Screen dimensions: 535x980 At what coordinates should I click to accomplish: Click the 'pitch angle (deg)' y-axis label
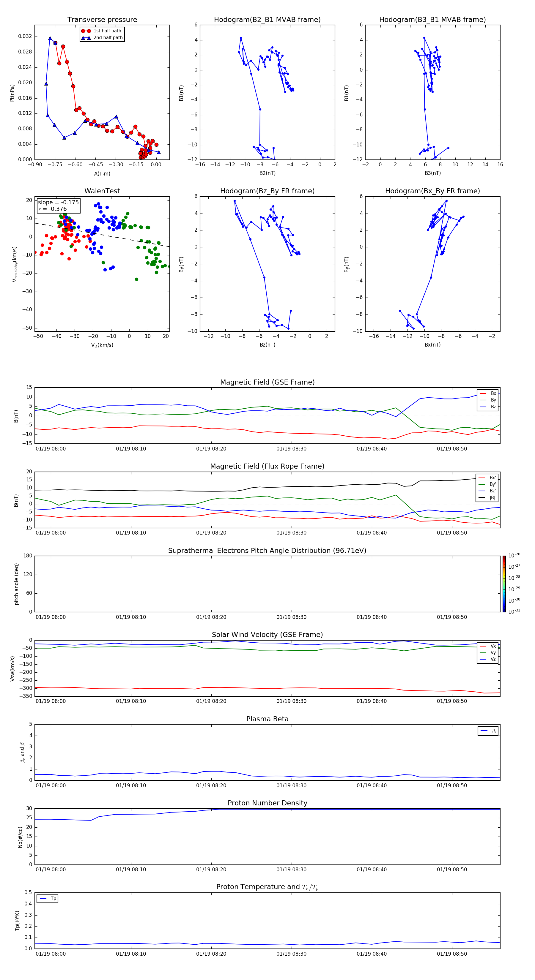click(x=16, y=584)
